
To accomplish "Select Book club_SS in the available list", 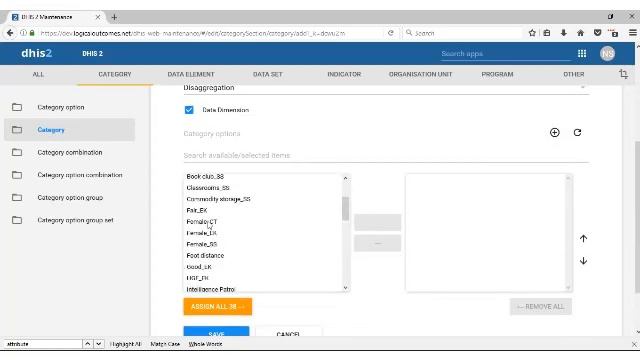I will coord(205,177).
